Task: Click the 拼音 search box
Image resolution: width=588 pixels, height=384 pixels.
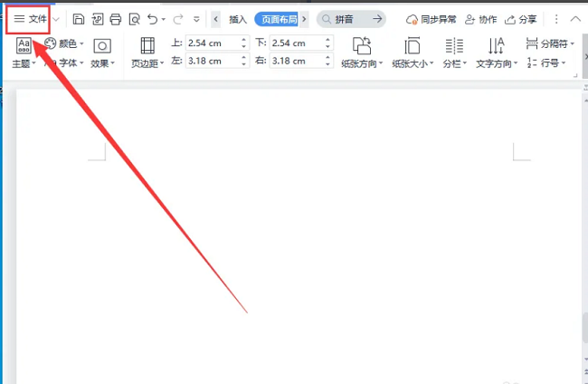Action: (x=351, y=19)
